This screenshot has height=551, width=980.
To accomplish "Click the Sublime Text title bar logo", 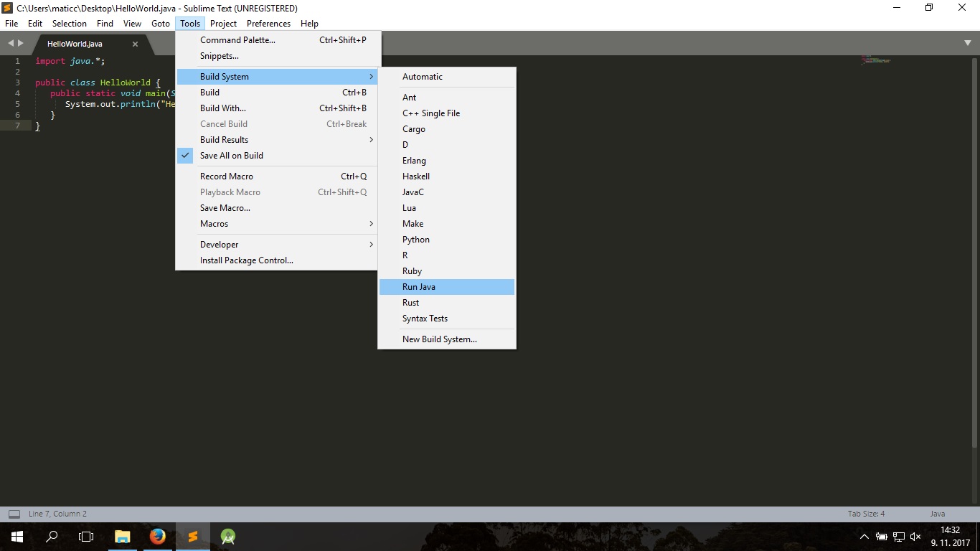I will [x=7, y=8].
